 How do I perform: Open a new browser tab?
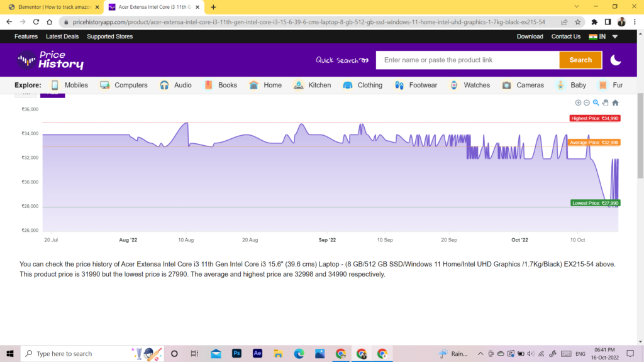213,7
